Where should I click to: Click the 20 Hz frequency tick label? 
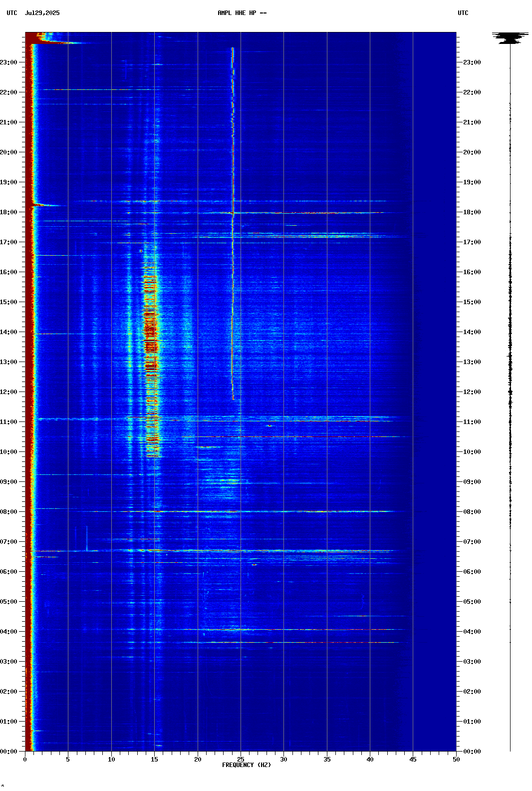coord(198,760)
